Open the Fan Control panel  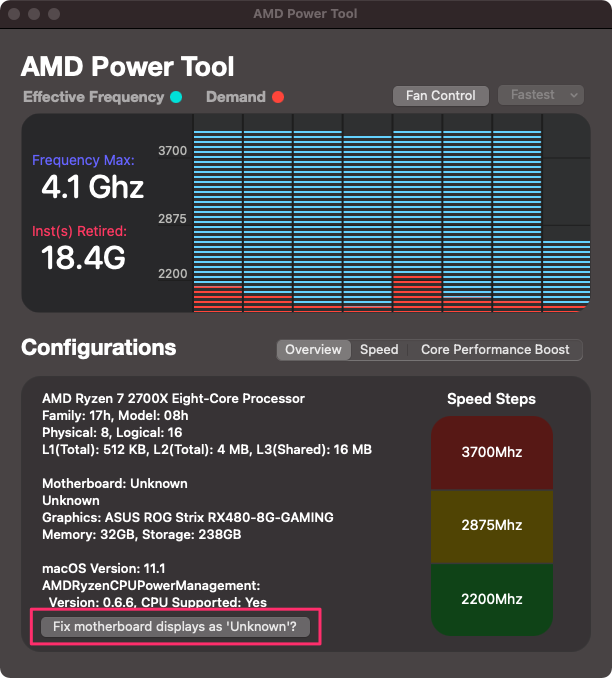(440, 95)
